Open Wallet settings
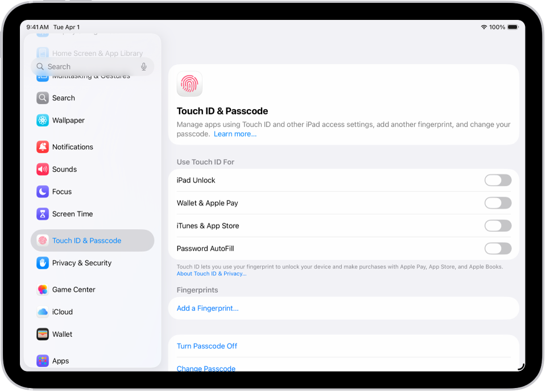This screenshot has height=392, width=546. pyautogui.click(x=61, y=334)
